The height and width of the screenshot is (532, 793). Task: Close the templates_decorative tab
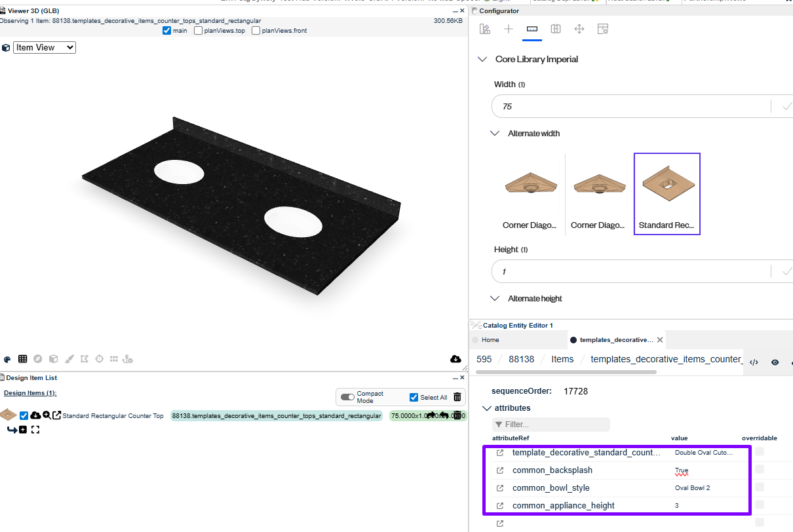[660, 340]
